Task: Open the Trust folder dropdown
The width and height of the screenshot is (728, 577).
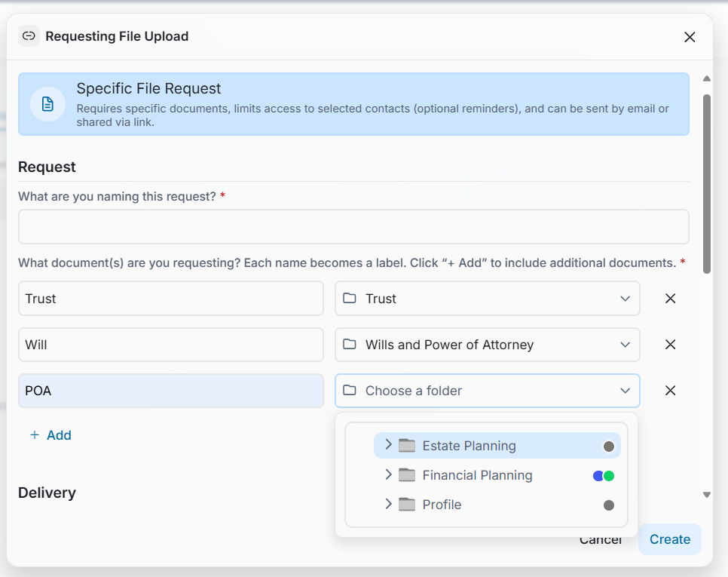Action: (x=488, y=298)
